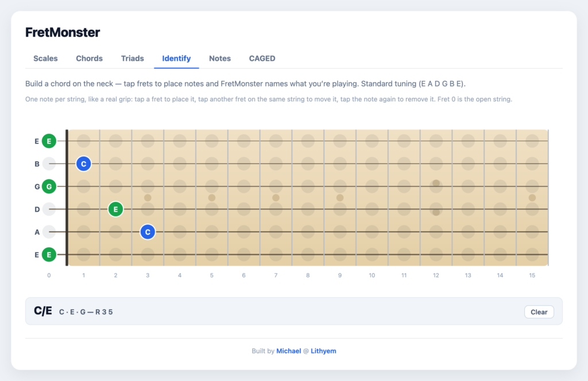Place note at fret 8 on G string
The height and width of the screenshot is (381, 588).
[x=308, y=186]
